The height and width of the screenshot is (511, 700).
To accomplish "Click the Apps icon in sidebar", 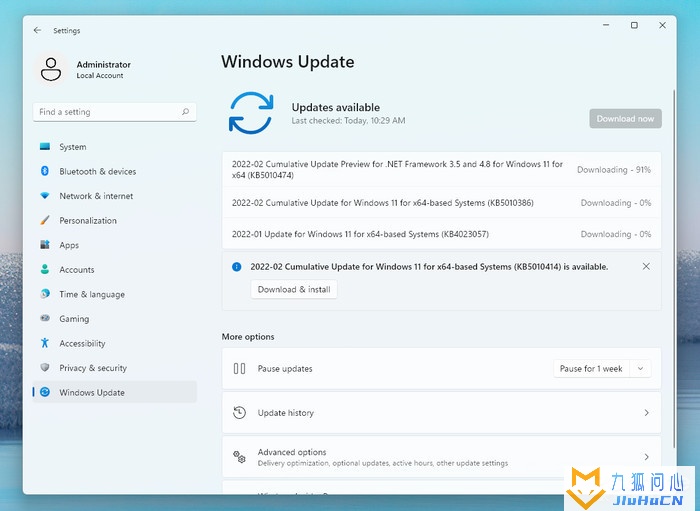I will pos(45,245).
